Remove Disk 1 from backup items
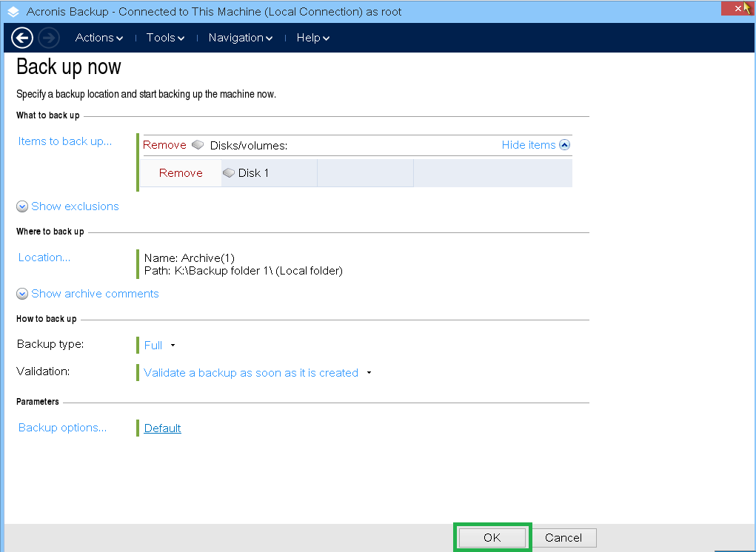Screen dimensions: 756x552 coord(181,173)
